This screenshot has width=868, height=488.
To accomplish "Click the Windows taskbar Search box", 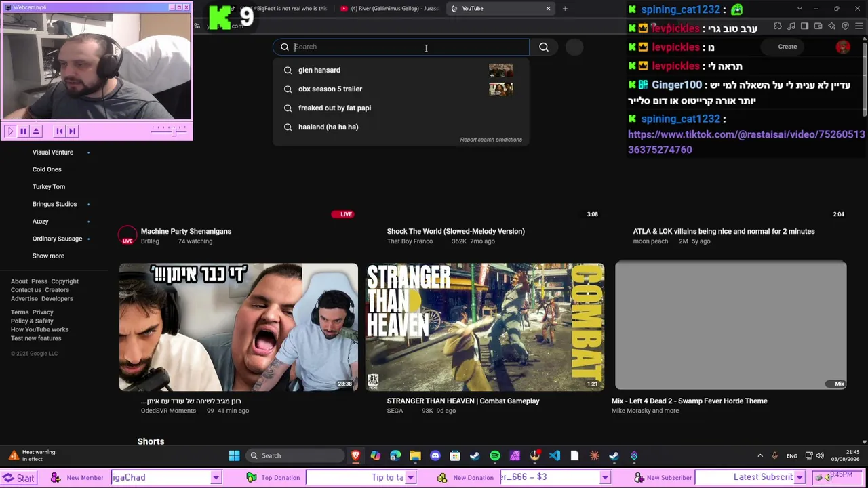I will click(x=294, y=455).
